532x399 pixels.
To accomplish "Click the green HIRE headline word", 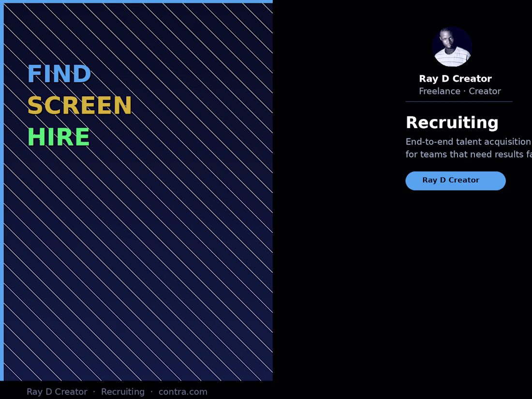I will point(59,137).
